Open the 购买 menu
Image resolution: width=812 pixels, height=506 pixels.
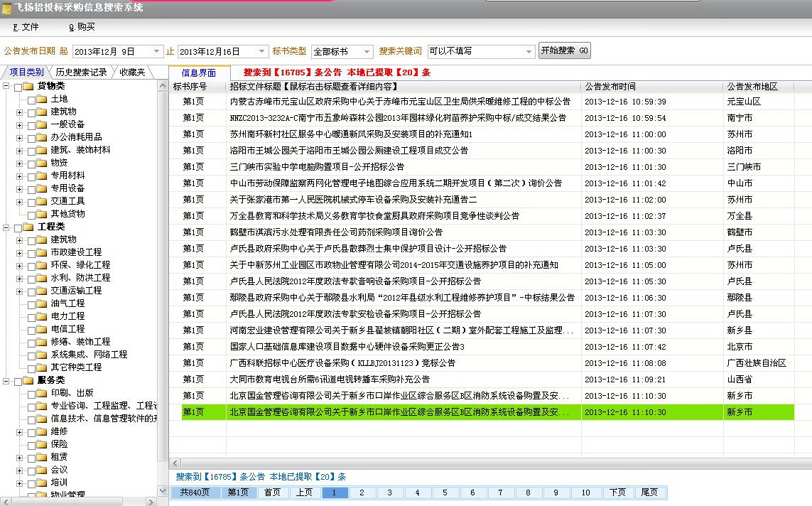click(x=82, y=27)
